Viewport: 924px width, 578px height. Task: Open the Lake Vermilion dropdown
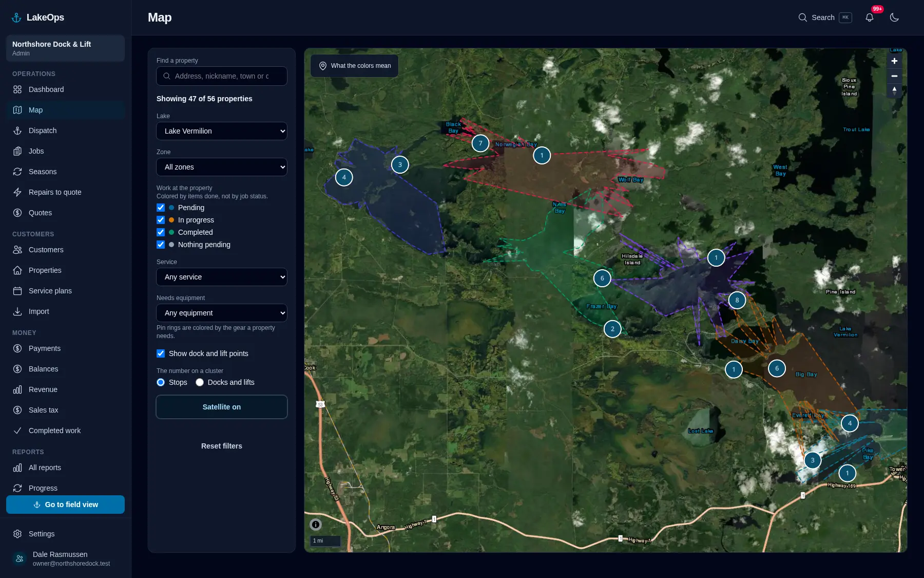coord(222,131)
